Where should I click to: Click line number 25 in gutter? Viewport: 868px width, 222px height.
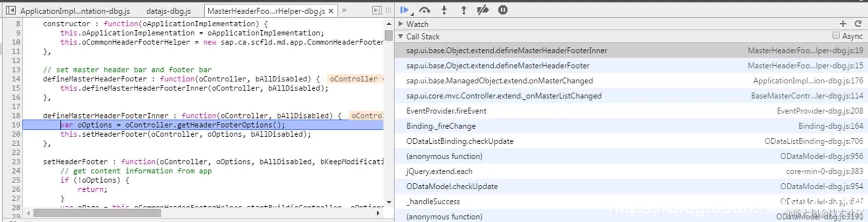click(16, 180)
